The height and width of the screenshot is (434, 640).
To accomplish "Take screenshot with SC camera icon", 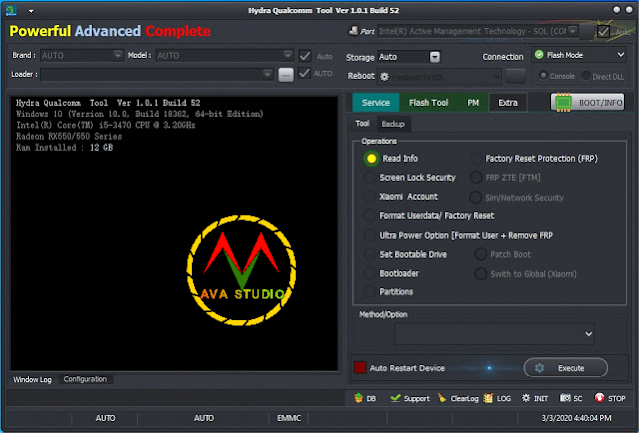I will 565,398.
